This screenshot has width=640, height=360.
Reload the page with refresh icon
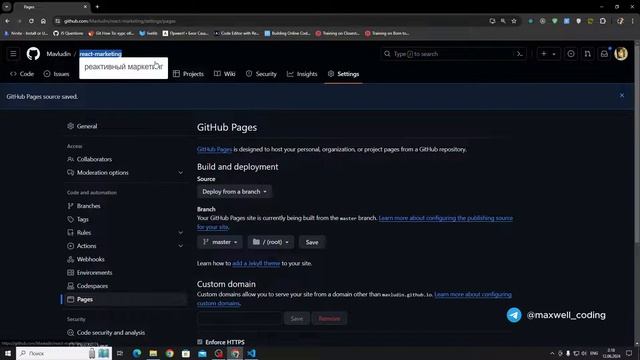31,21
